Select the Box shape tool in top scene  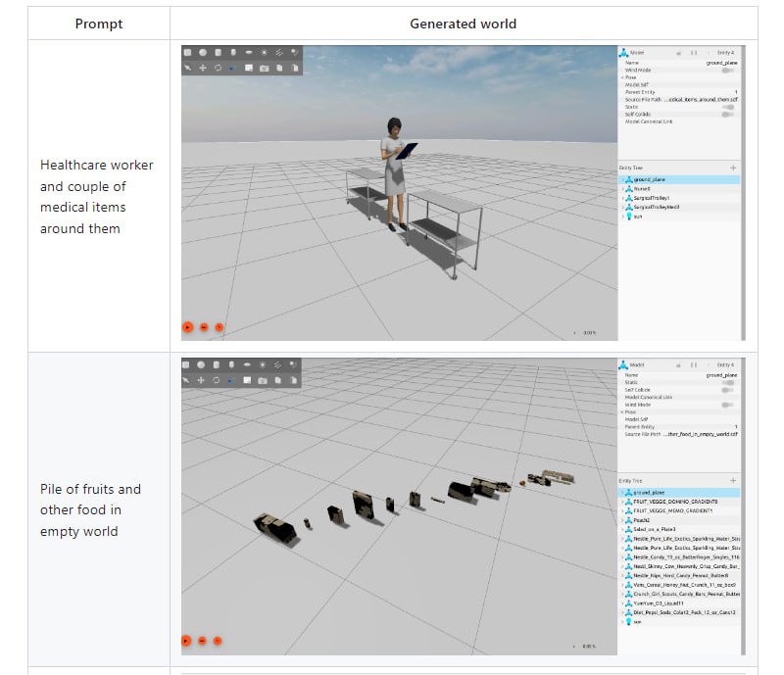click(188, 52)
